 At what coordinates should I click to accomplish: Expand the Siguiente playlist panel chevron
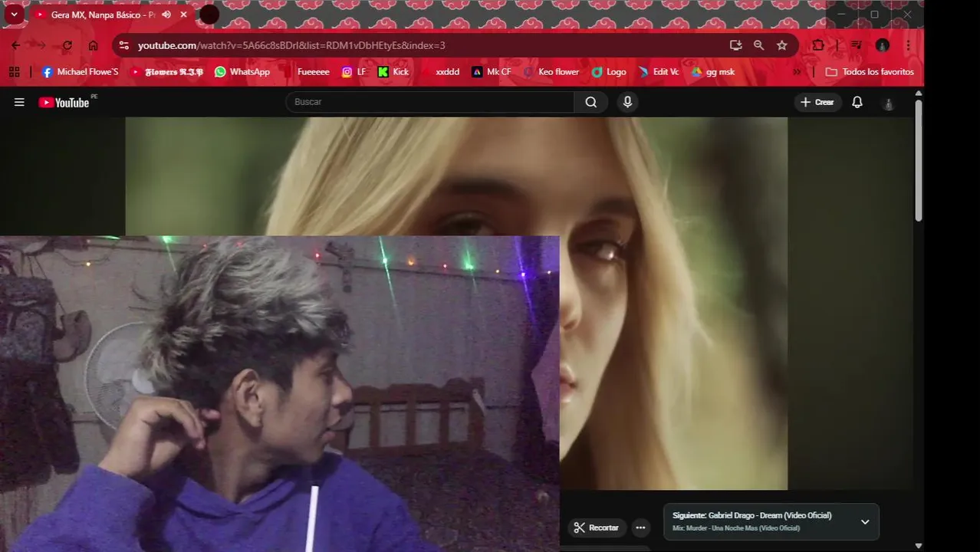tap(865, 522)
